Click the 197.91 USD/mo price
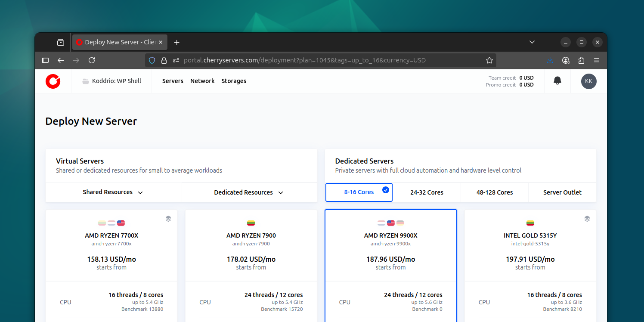Viewport: 644px width, 322px height. pos(530,259)
